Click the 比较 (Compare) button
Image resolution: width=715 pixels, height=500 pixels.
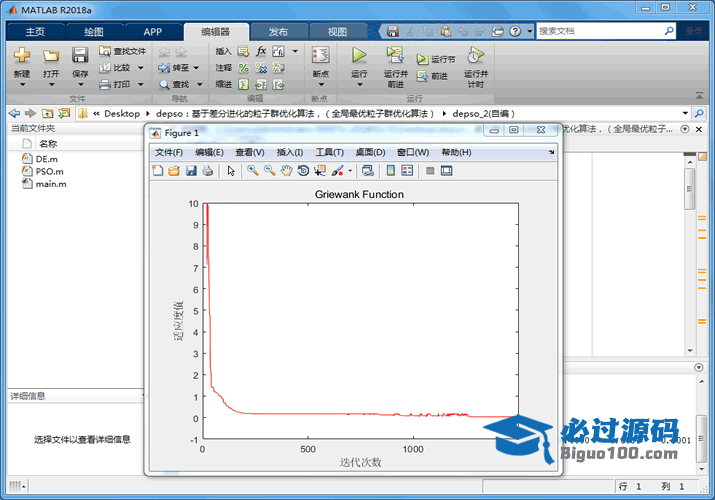point(116,68)
